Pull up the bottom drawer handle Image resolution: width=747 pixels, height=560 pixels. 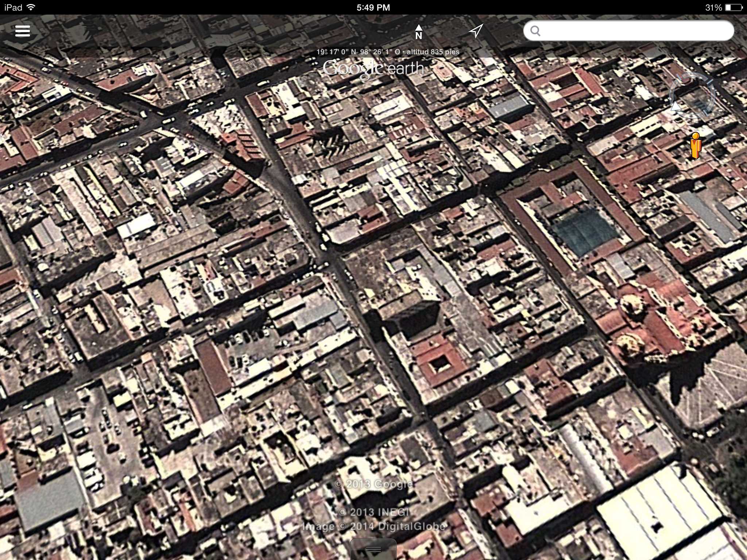pyautogui.click(x=373, y=549)
